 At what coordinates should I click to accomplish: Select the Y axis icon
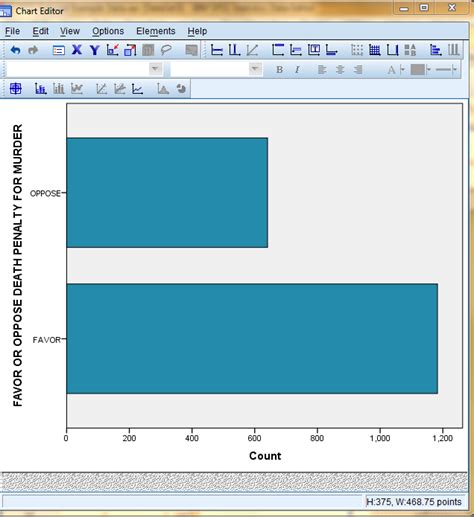pyautogui.click(x=95, y=50)
